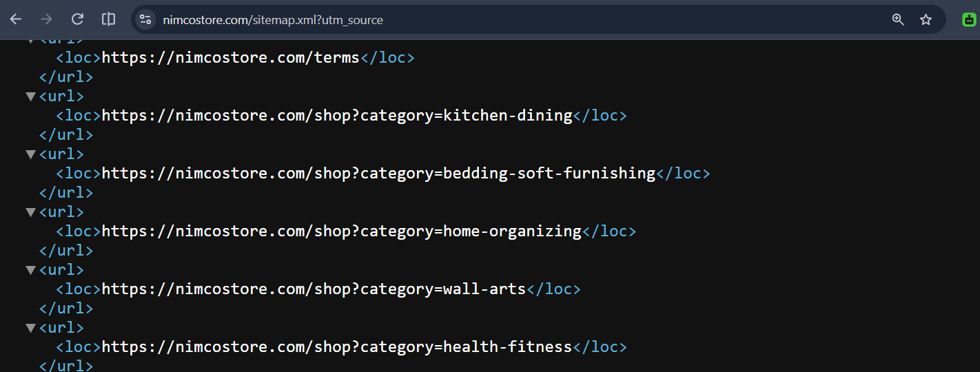
Task: Click opening url tag above wall-arts
Action: pos(61,270)
